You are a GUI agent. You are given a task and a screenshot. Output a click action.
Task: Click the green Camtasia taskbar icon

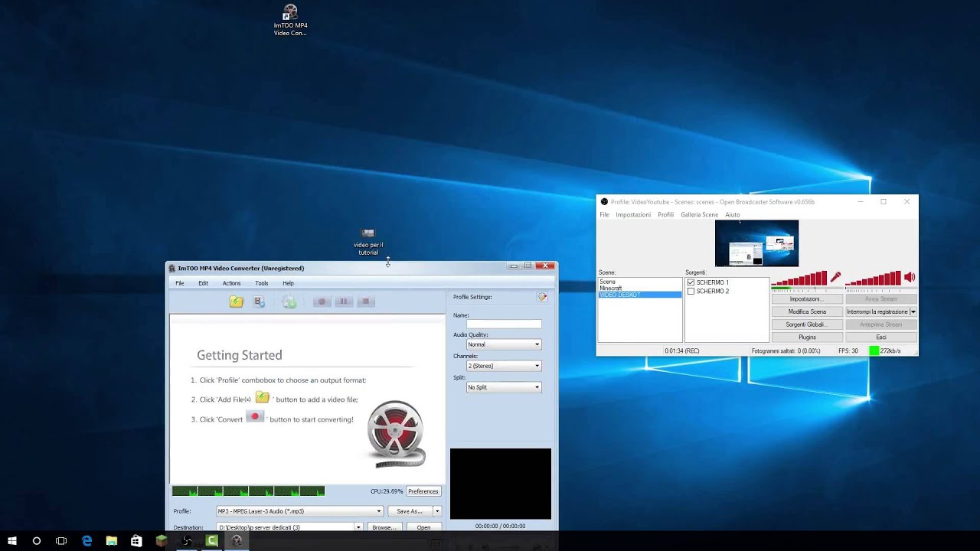[x=212, y=541]
